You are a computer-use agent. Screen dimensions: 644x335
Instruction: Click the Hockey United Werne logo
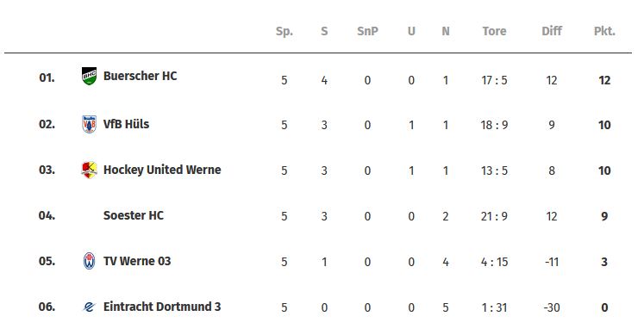(x=89, y=170)
